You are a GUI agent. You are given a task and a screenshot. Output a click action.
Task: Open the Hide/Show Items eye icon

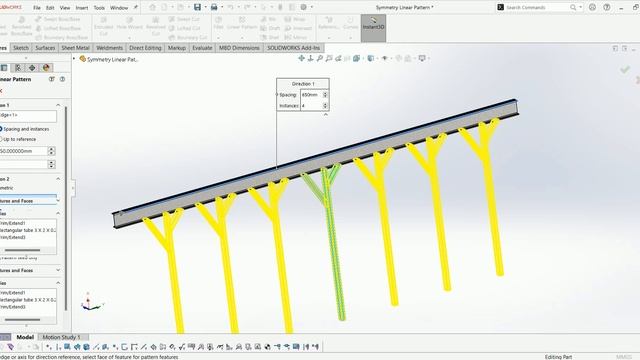pos(384,58)
